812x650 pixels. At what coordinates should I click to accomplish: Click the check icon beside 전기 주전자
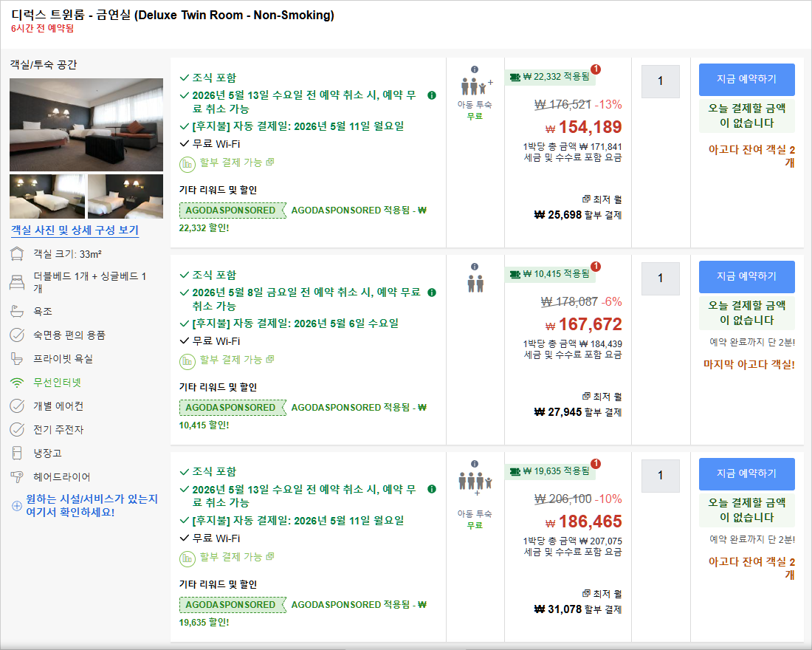click(17, 430)
